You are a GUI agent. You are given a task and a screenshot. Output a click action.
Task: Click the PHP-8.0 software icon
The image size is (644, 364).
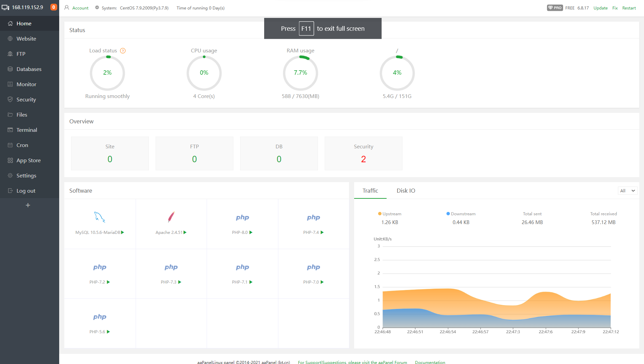[x=242, y=218]
